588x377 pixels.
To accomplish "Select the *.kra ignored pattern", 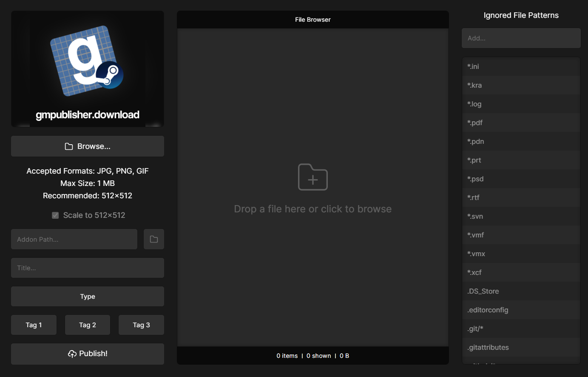I will pyautogui.click(x=521, y=85).
